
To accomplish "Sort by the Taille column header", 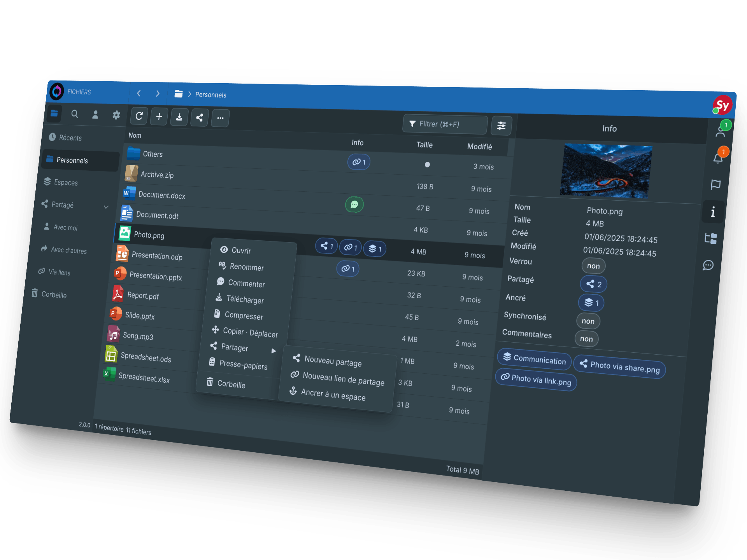I will [x=424, y=145].
